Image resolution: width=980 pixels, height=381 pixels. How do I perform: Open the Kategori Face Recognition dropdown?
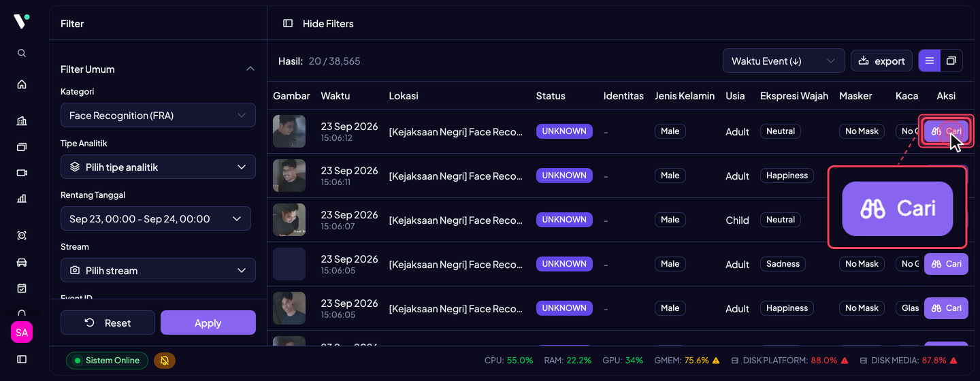coord(158,116)
